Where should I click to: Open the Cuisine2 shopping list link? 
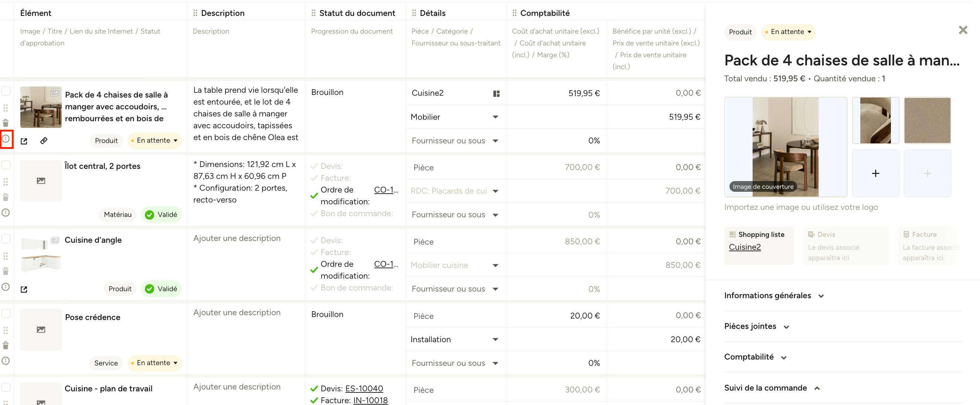[x=745, y=247]
